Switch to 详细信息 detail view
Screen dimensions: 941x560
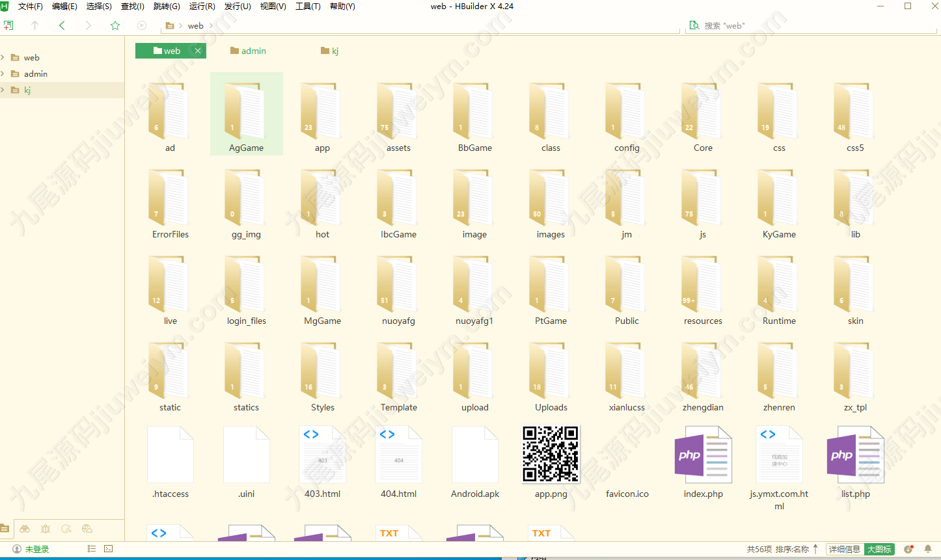tap(845, 549)
